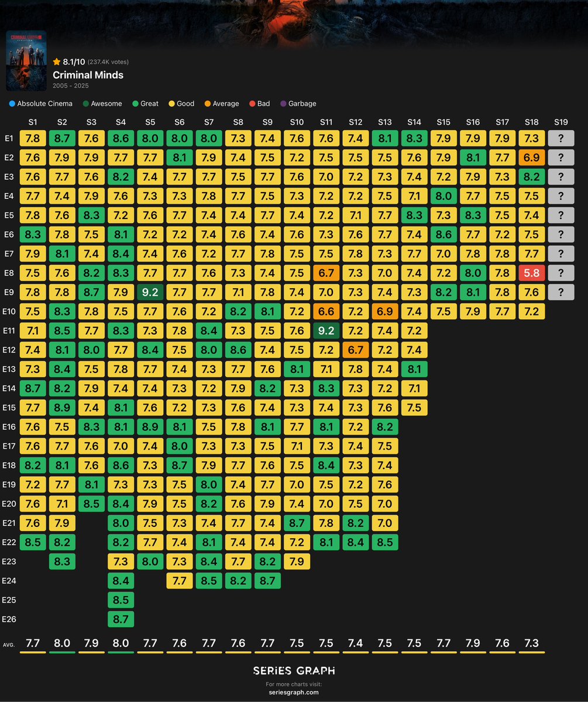
Task: Toggle the Good rating filter in the legend
Action: click(173, 104)
